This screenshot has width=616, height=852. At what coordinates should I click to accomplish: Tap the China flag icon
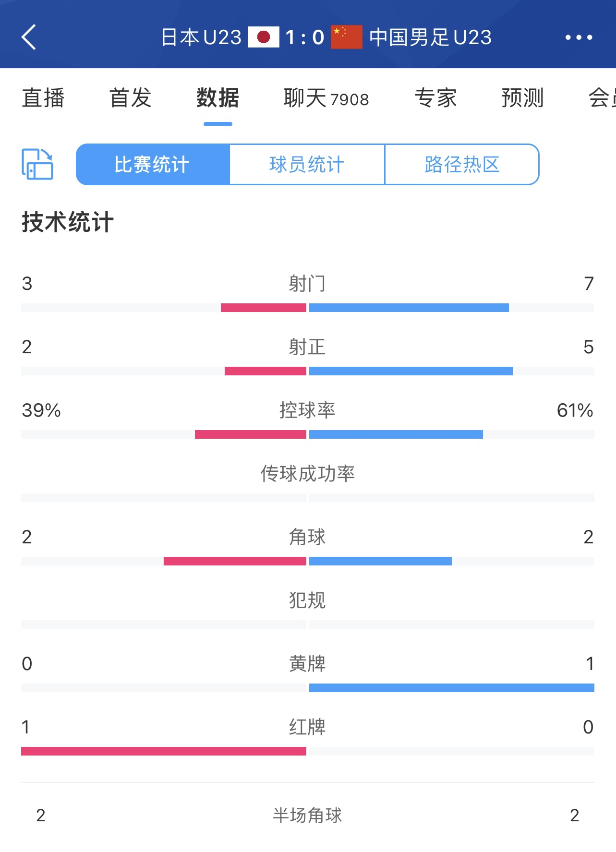click(x=346, y=37)
